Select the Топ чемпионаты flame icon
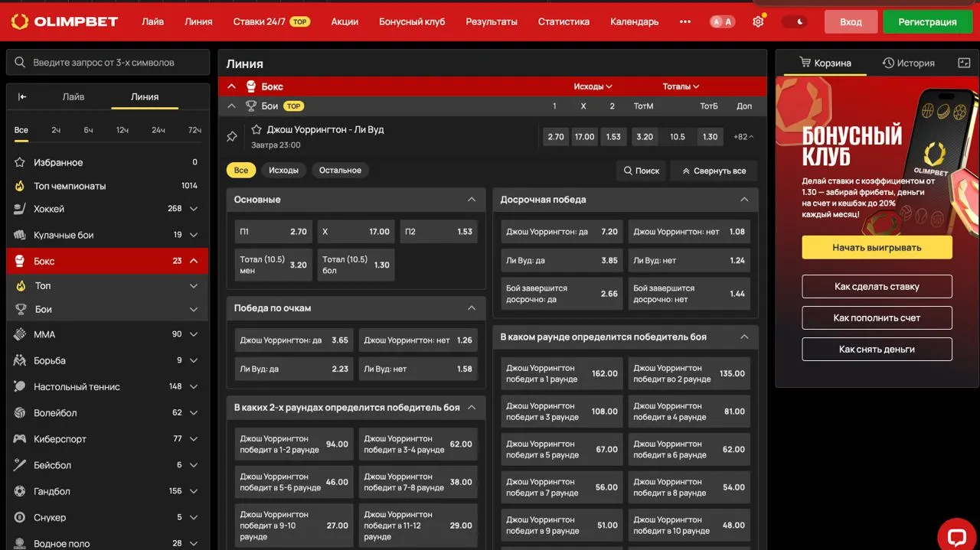This screenshot has height=550, width=980. [20, 186]
